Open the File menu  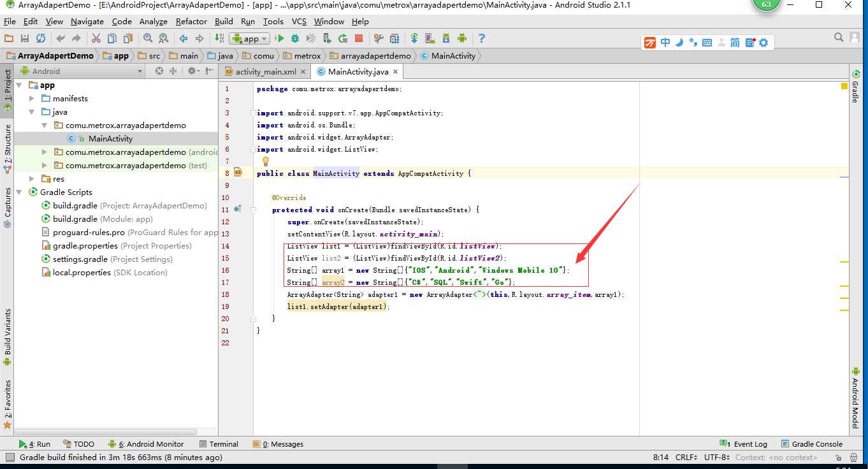pyautogui.click(x=10, y=21)
